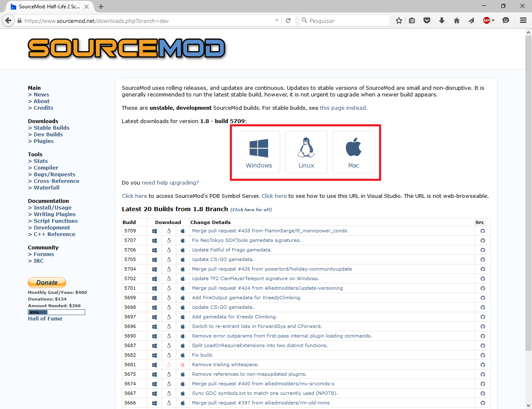Click the address bar URL field
Image resolution: width=532 pixels, height=409 pixels.
click(148, 20)
